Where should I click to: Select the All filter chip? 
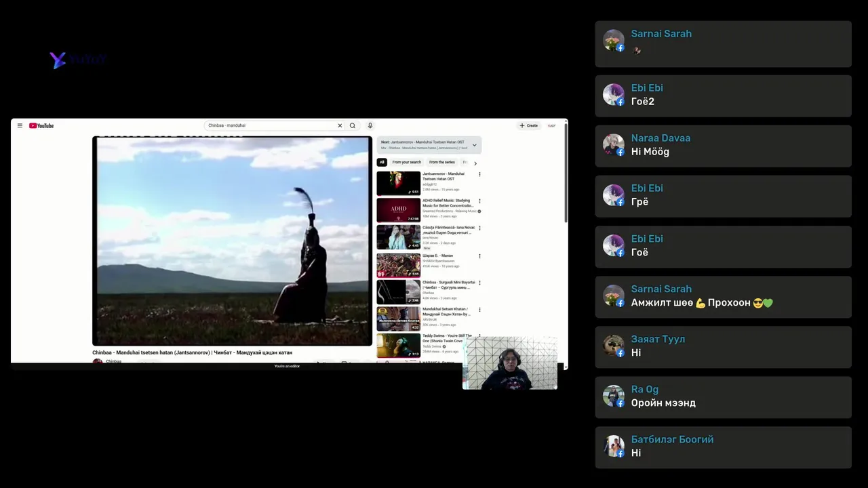pyautogui.click(x=382, y=163)
